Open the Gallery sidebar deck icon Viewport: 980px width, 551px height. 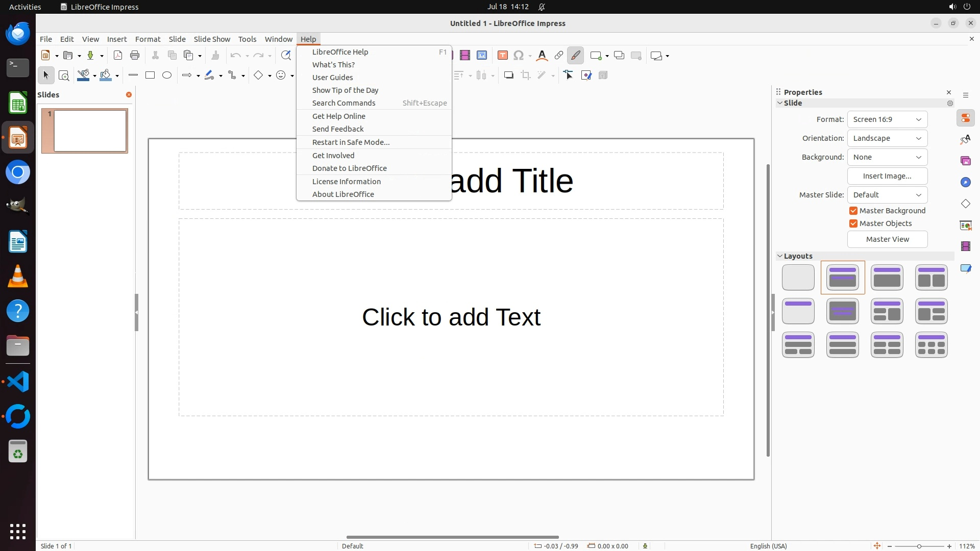[x=965, y=161]
